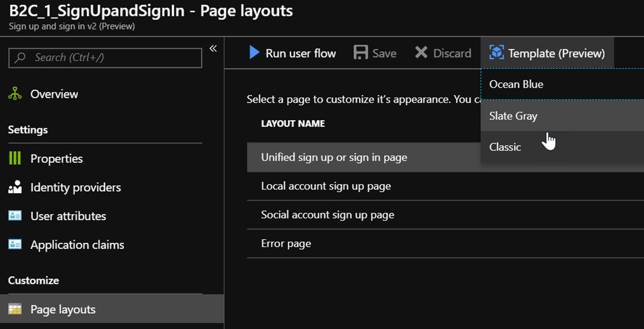This screenshot has height=329, width=644.
Task: Open the Local account sign up page layout
Action: point(326,186)
